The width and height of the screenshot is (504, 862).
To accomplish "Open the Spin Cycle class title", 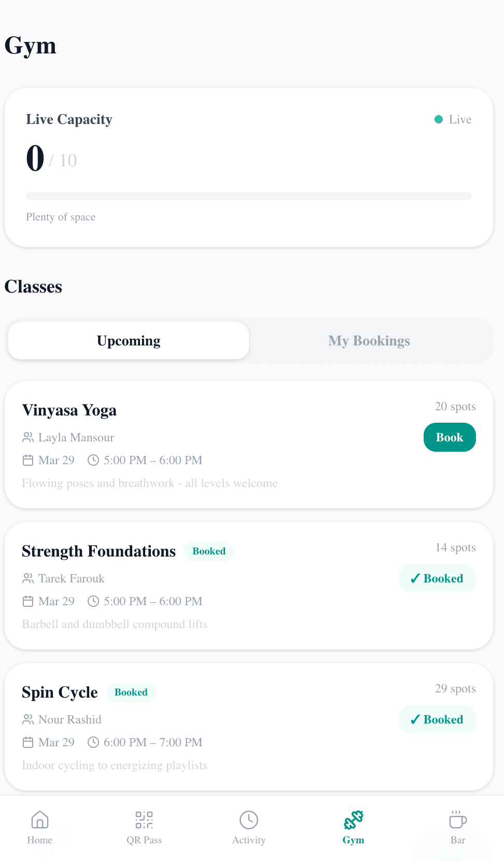I will tap(60, 692).
